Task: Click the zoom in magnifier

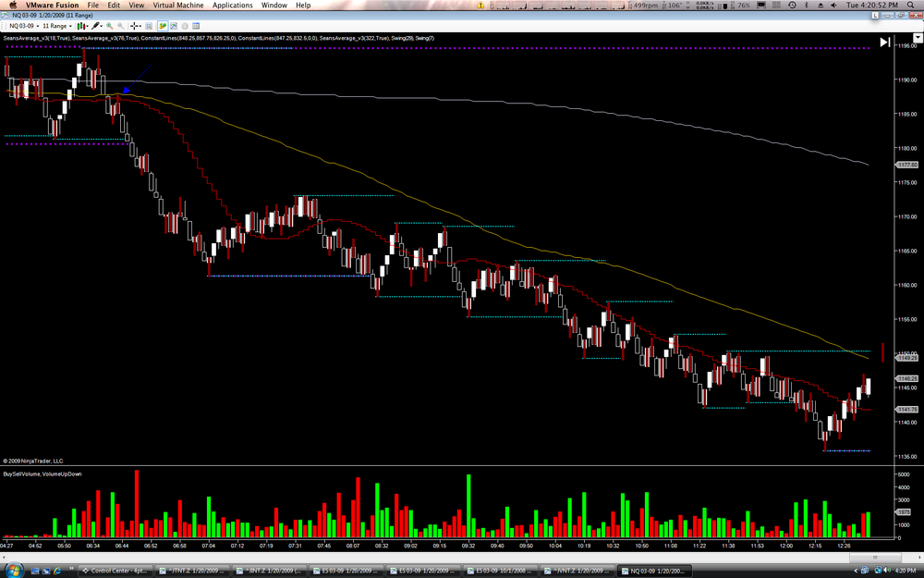Action: coord(110,26)
